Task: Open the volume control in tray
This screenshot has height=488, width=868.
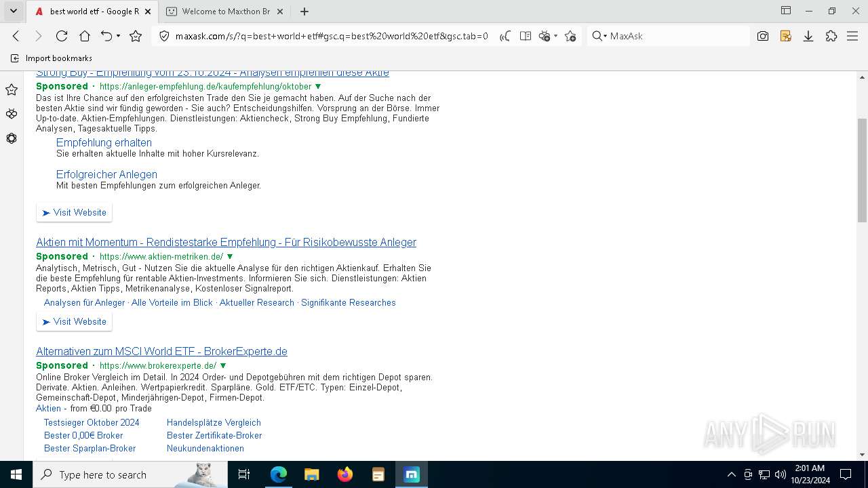Action: coord(780,474)
